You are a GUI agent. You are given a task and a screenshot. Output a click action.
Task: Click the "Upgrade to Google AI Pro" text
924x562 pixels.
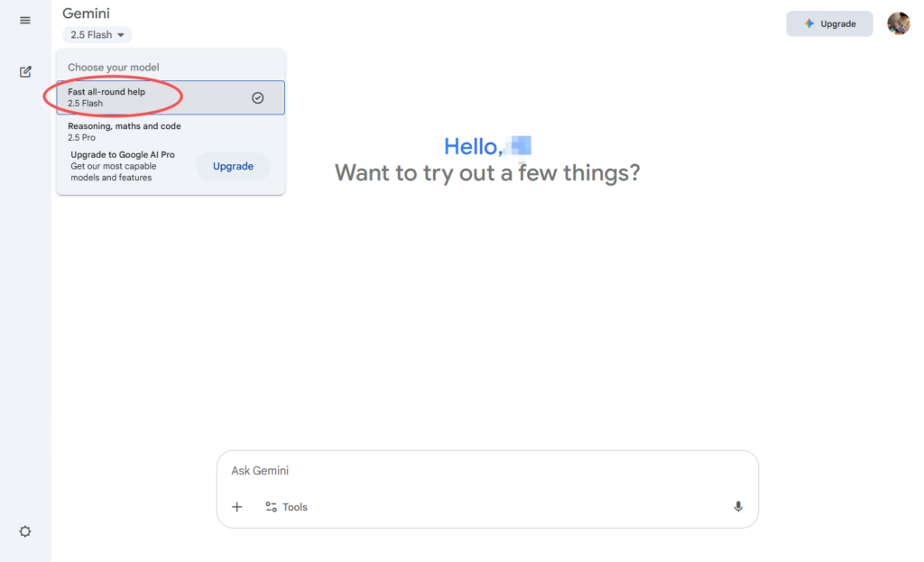pyautogui.click(x=123, y=155)
